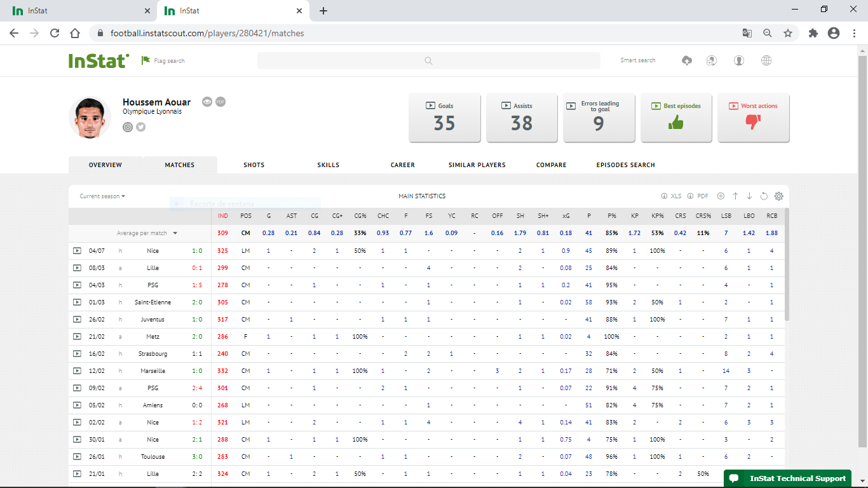
Task: Switch to the EPISODES SEARCH tab
Action: (x=626, y=165)
